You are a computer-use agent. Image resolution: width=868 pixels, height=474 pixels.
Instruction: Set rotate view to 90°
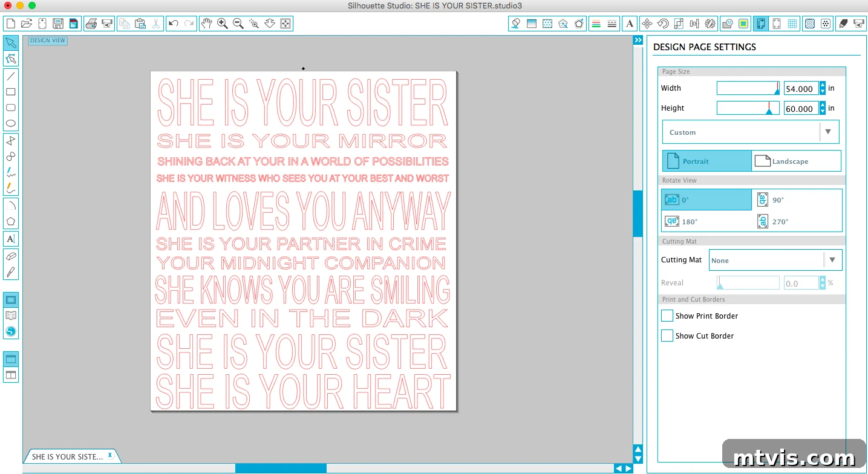click(x=798, y=200)
